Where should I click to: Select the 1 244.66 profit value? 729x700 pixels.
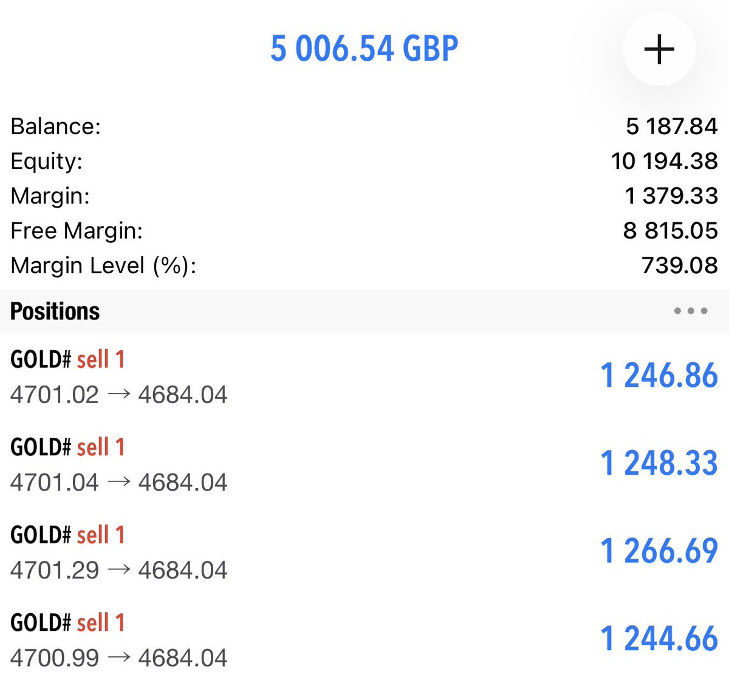[659, 639]
